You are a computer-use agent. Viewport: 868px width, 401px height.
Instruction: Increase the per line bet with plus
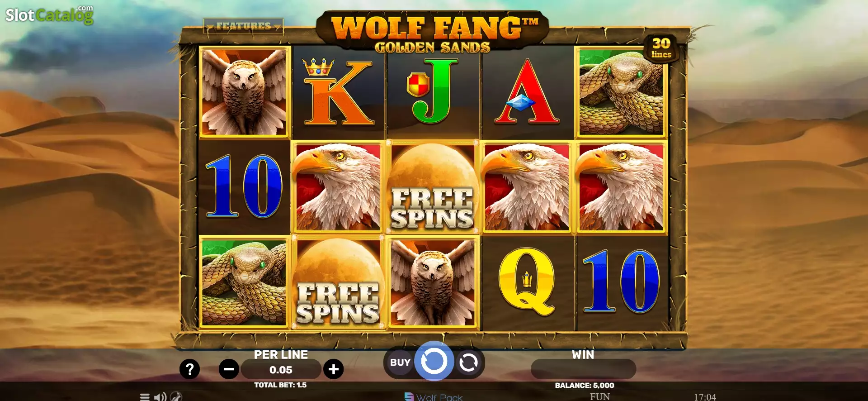pos(334,369)
